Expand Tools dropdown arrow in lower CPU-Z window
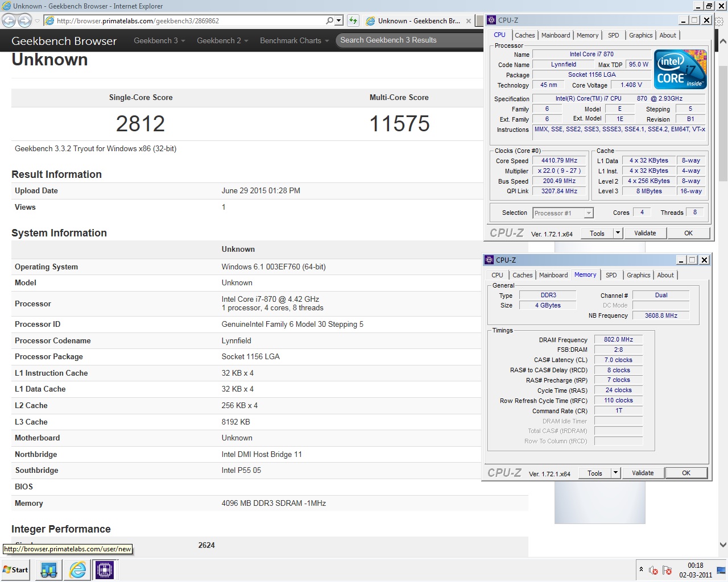The width and height of the screenshot is (728, 582). point(615,473)
